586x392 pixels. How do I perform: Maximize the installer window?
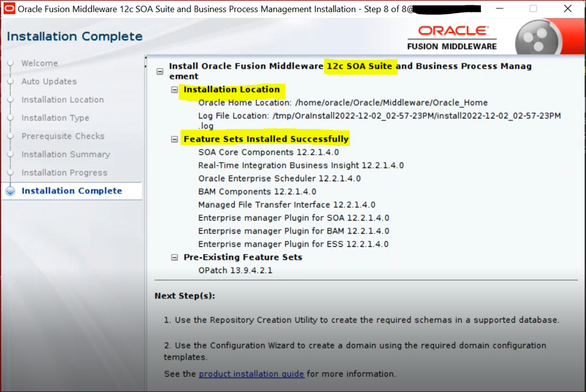click(x=533, y=8)
